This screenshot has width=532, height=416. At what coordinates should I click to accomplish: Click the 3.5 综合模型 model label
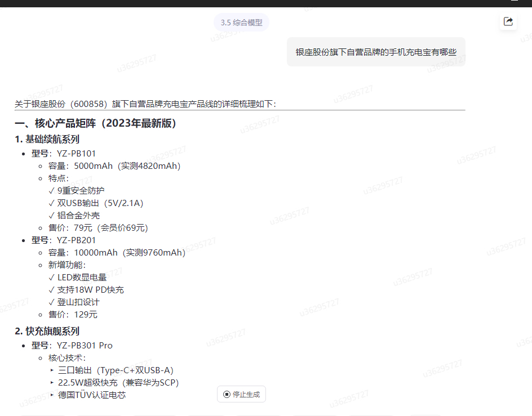(241, 23)
